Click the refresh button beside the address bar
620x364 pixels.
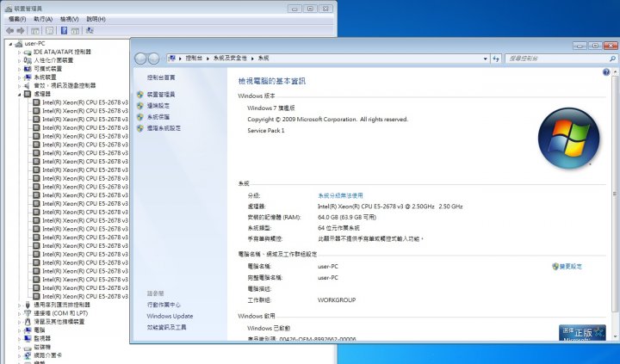pos(496,59)
